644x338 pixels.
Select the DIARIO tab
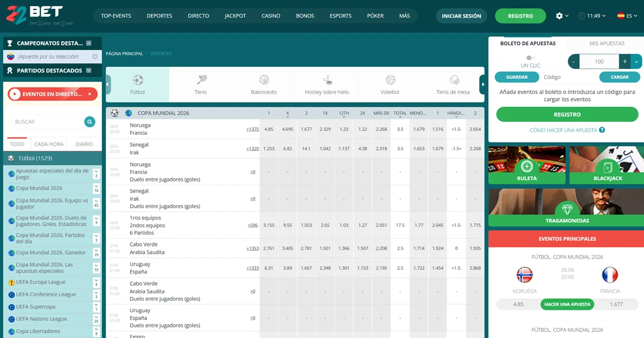(x=84, y=144)
